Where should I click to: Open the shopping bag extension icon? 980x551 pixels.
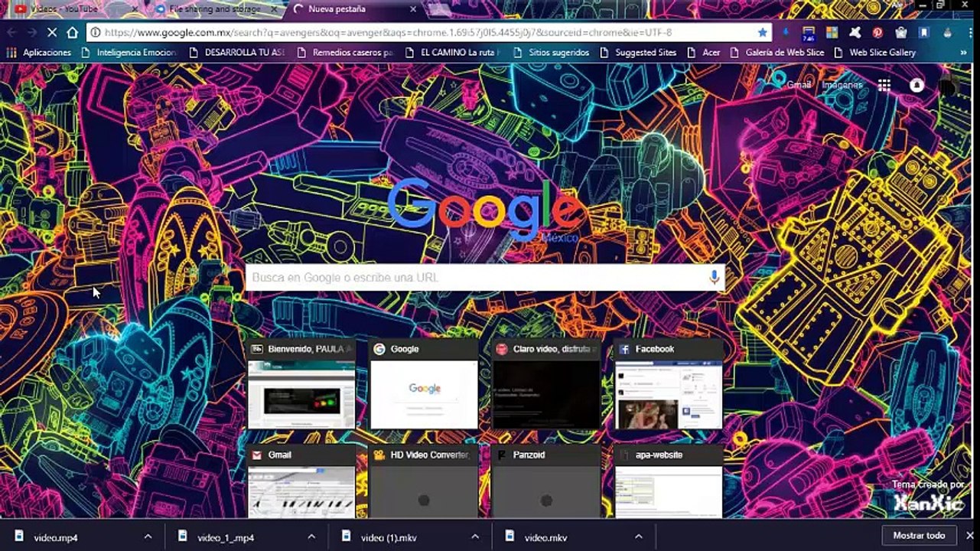coord(901,32)
